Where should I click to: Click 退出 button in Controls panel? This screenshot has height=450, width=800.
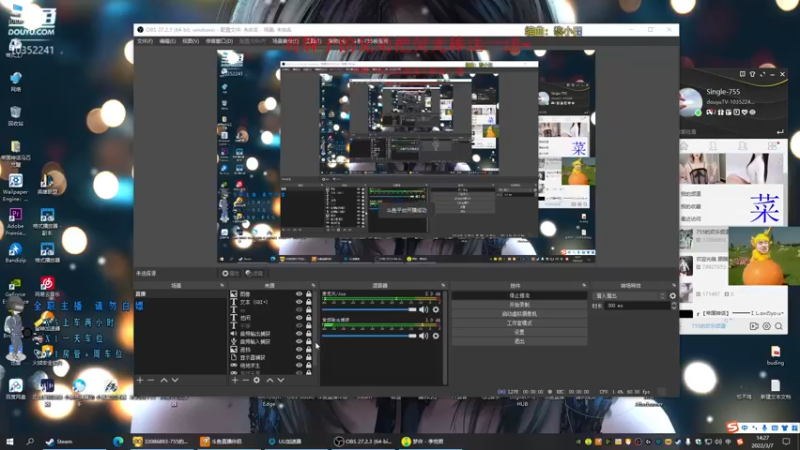pyautogui.click(x=519, y=341)
